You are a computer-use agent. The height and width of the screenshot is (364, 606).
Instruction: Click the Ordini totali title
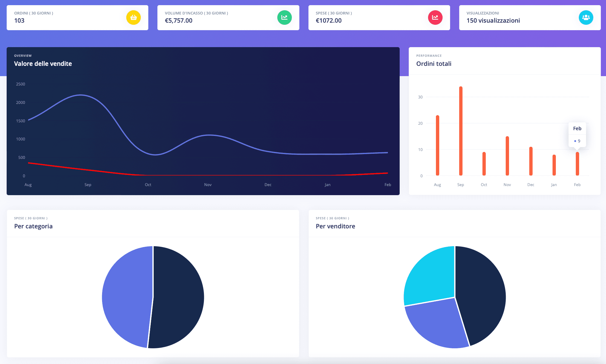click(434, 64)
